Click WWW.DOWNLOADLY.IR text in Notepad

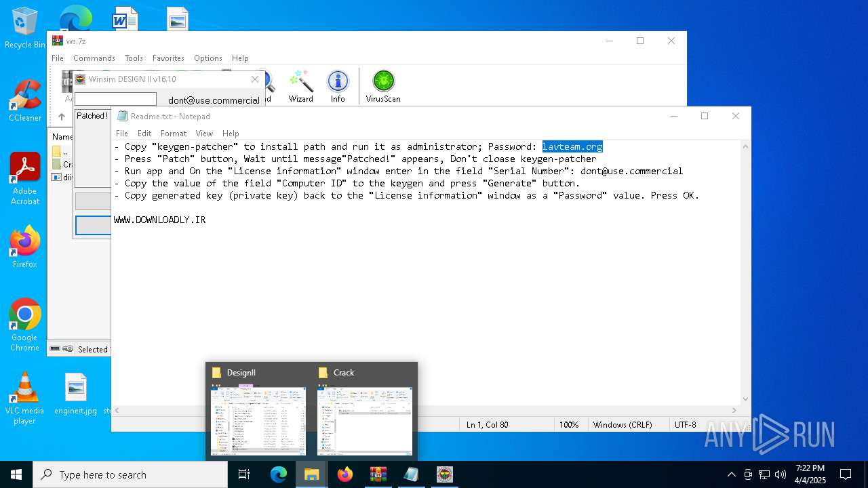tap(160, 220)
